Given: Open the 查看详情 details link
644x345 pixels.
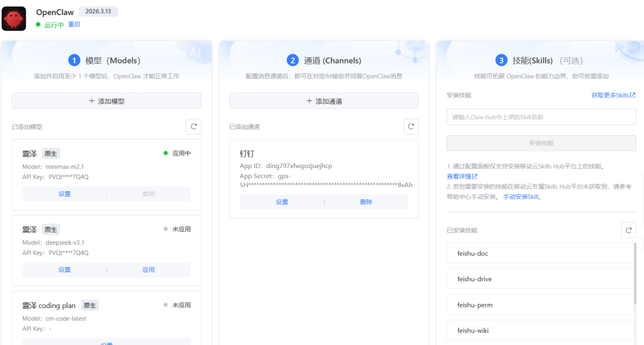Looking at the screenshot, I should [462, 176].
